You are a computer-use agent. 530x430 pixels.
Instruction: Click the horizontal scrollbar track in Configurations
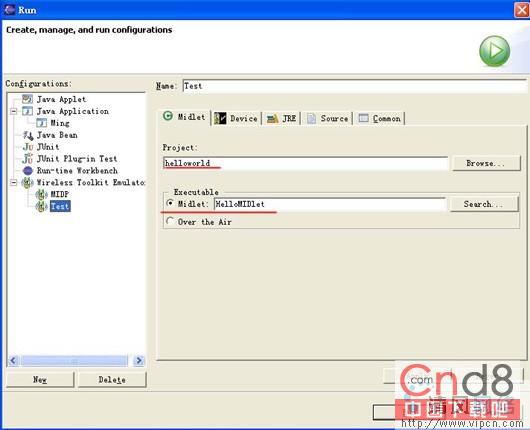point(75,361)
